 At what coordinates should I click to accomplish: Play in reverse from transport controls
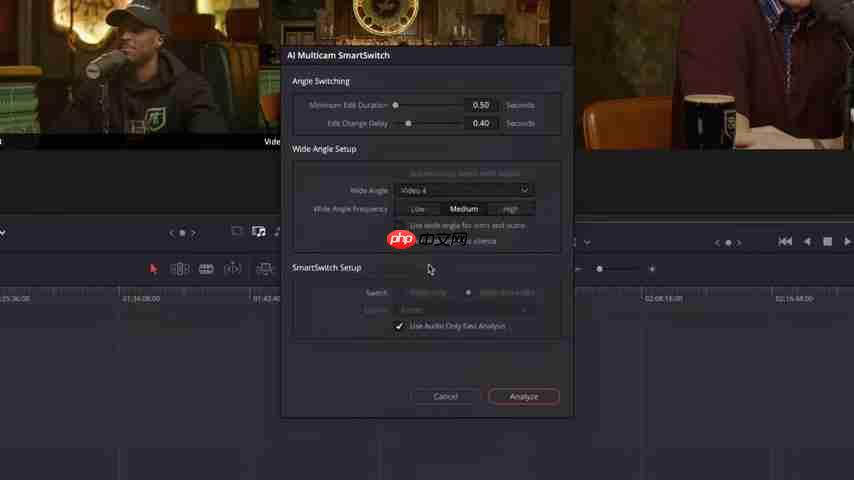click(x=807, y=241)
